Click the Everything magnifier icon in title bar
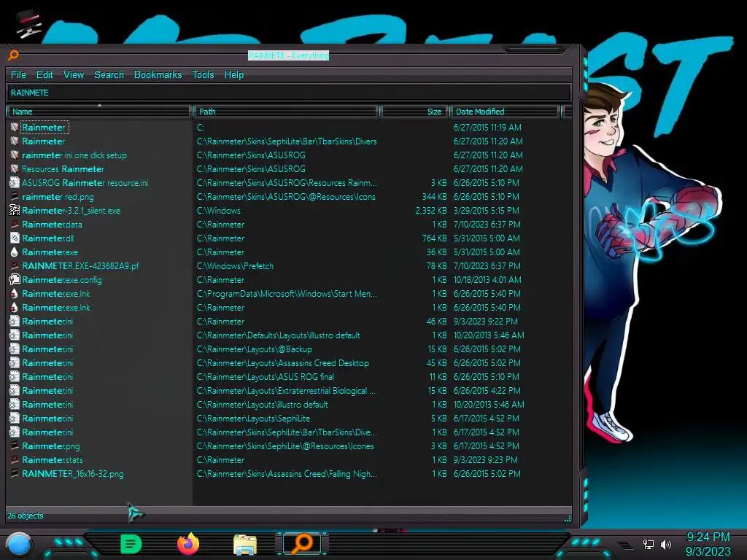Screen dimensions: 747x560 [x=13, y=55]
